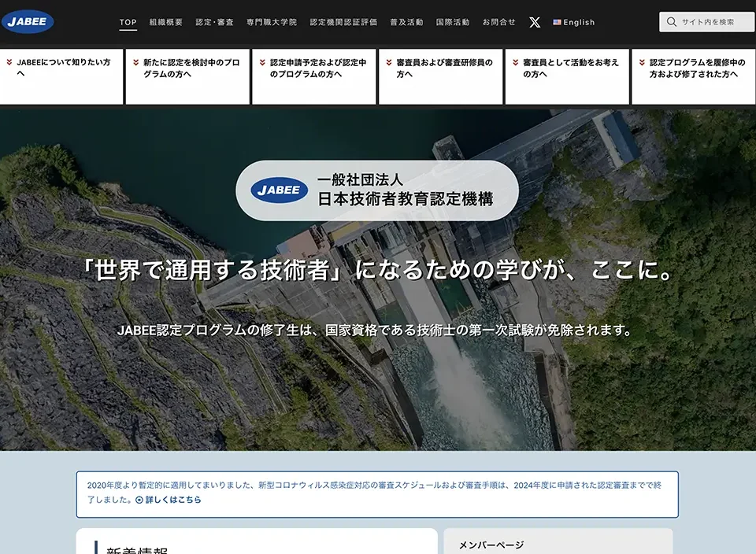The image size is (756, 554).
Task: Click the circled arrow icon before 詳しくはこちら
Action: tap(139, 500)
